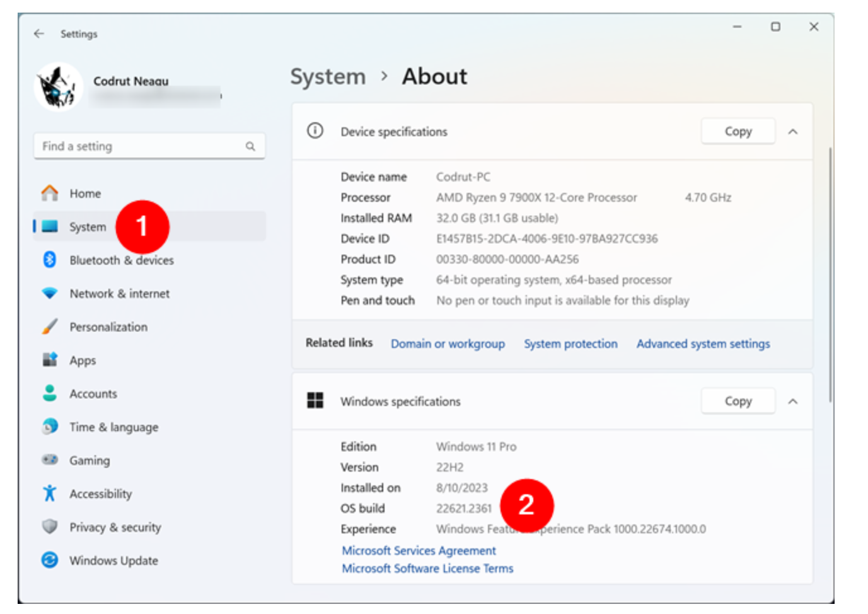868x614 pixels.
Task: Minimize the Settings window
Action: pyautogui.click(x=737, y=26)
